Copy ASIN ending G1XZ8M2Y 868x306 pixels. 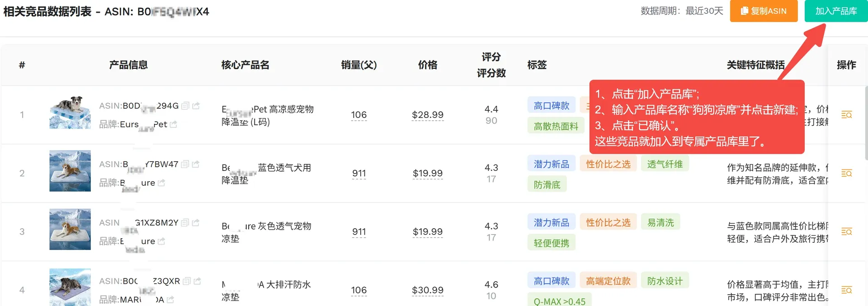pyautogui.click(x=185, y=223)
